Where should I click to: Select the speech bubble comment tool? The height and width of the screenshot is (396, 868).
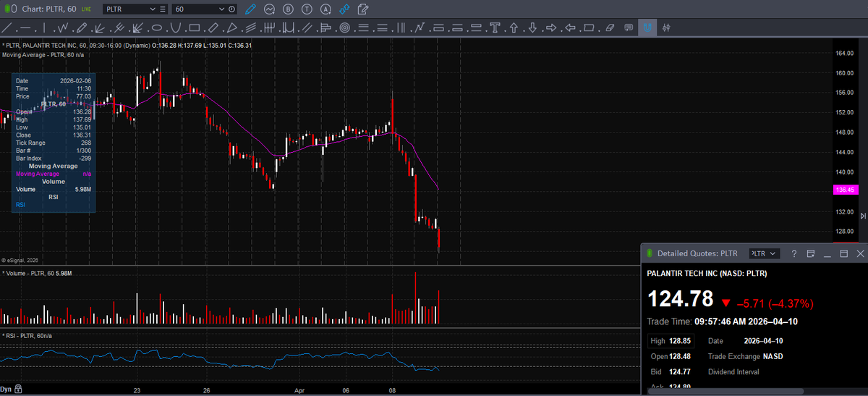[628, 28]
